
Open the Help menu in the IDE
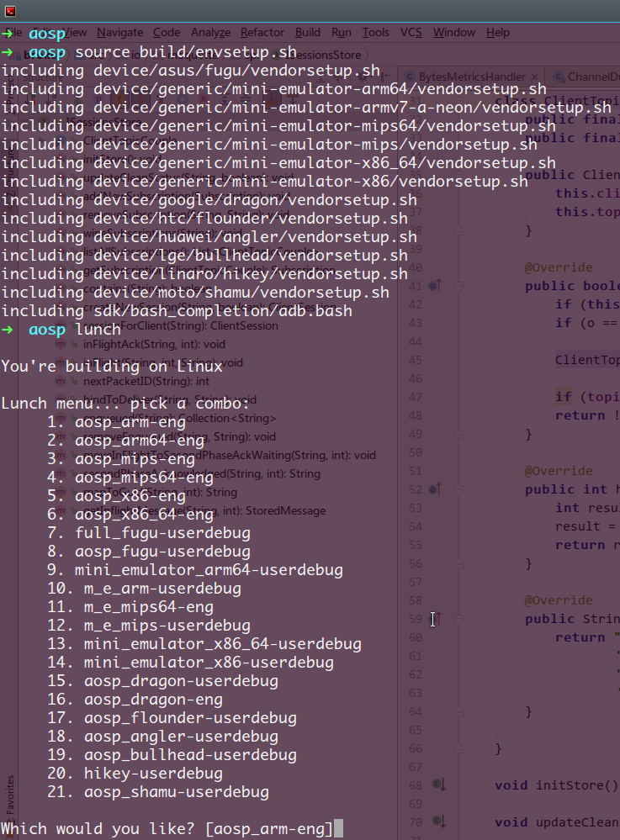498,33
